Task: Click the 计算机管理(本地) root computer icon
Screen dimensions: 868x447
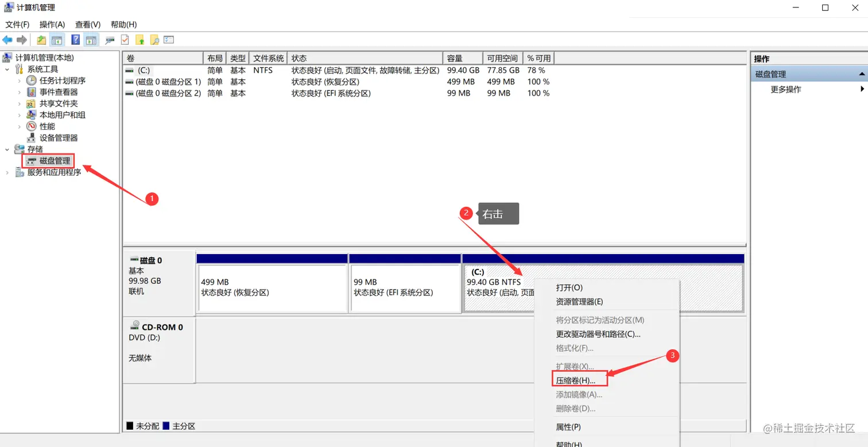Action: point(7,57)
